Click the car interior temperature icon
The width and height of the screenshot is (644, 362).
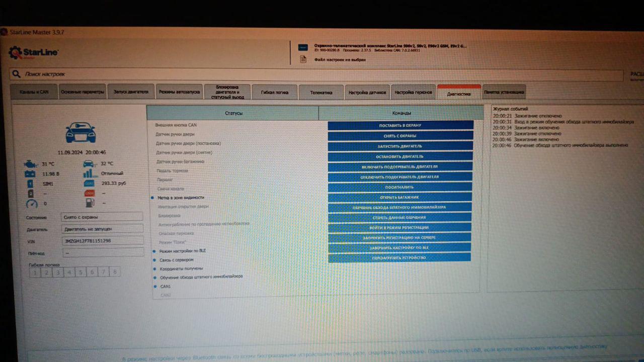pyautogui.click(x=89, y=163)
